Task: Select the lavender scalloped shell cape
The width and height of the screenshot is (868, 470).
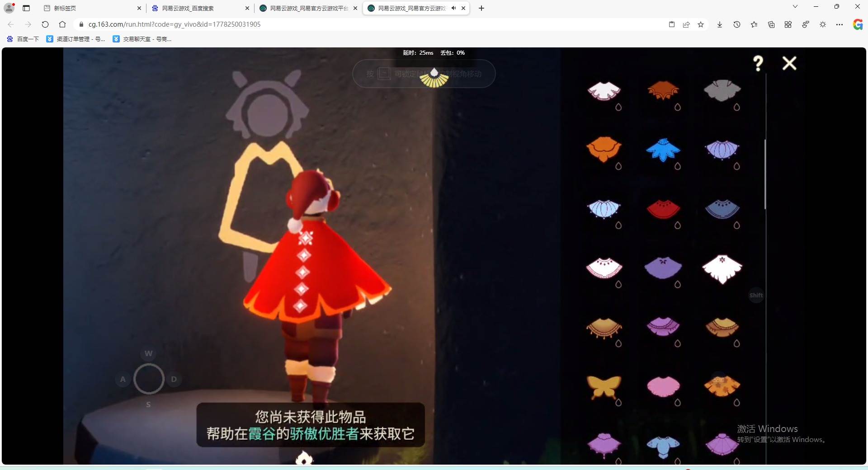Action: click(x=722, y=150)
